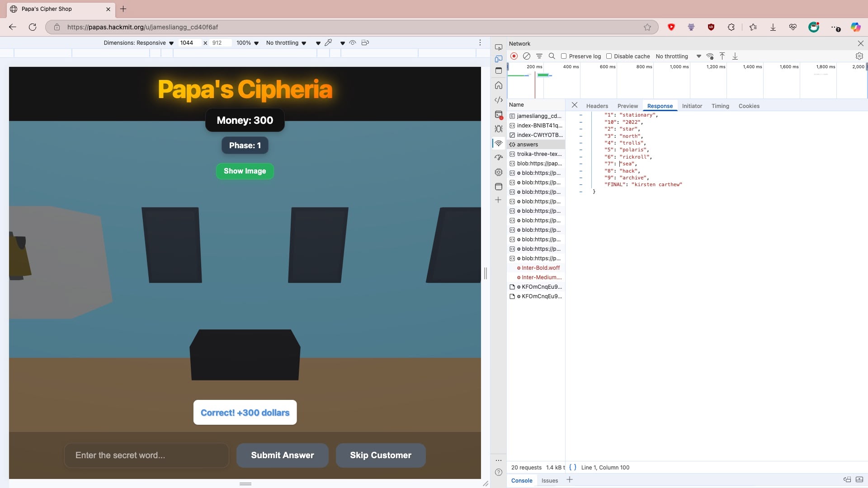Toggle the vision eye icon in device toolbar
The height and width of the screenshot is (488, 868).
pyautogui.click(x=353, y=42)
